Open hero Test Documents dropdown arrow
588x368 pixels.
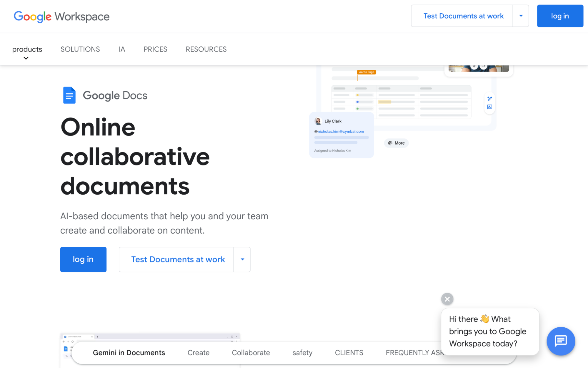click(242, 259)
